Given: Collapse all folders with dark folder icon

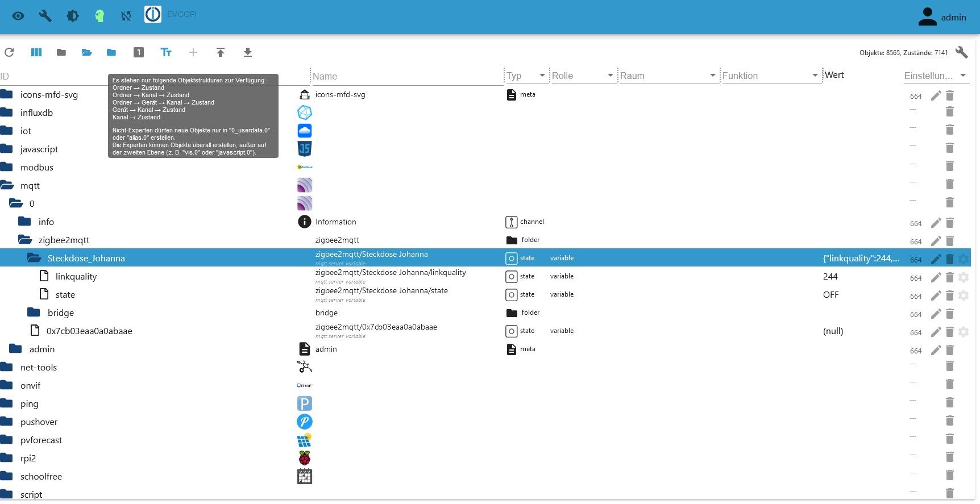Looking at the screenshot, I should 61,52.
